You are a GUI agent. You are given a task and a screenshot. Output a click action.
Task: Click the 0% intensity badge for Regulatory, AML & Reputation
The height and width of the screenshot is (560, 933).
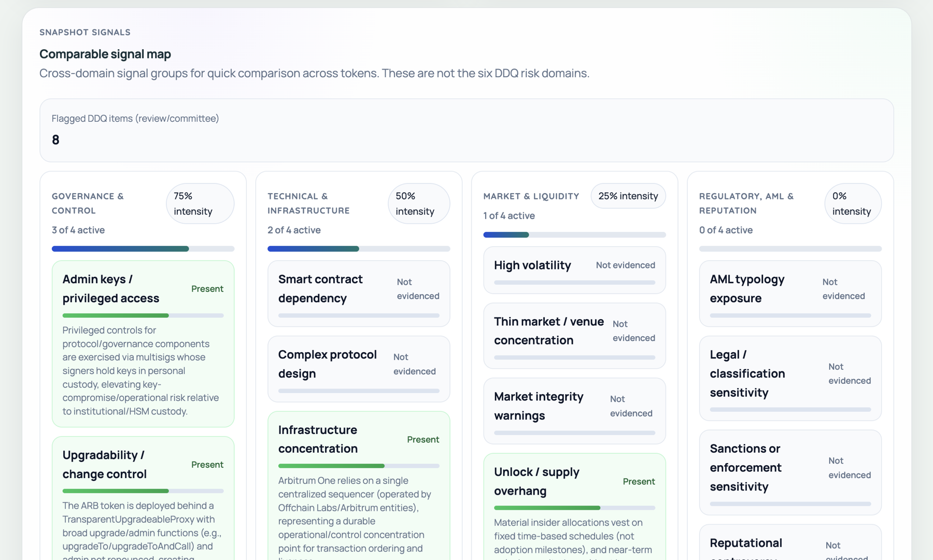[x=852, y=204]
